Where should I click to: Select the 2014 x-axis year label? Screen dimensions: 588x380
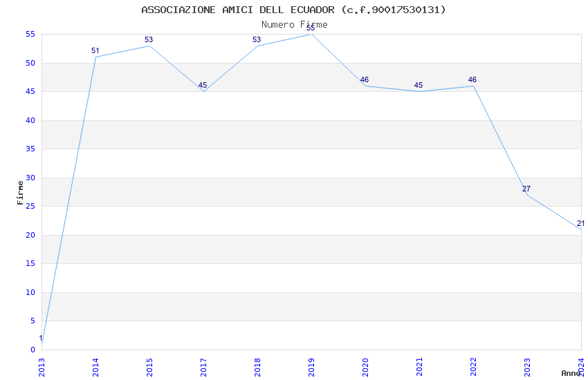click(x=95, y=368)
